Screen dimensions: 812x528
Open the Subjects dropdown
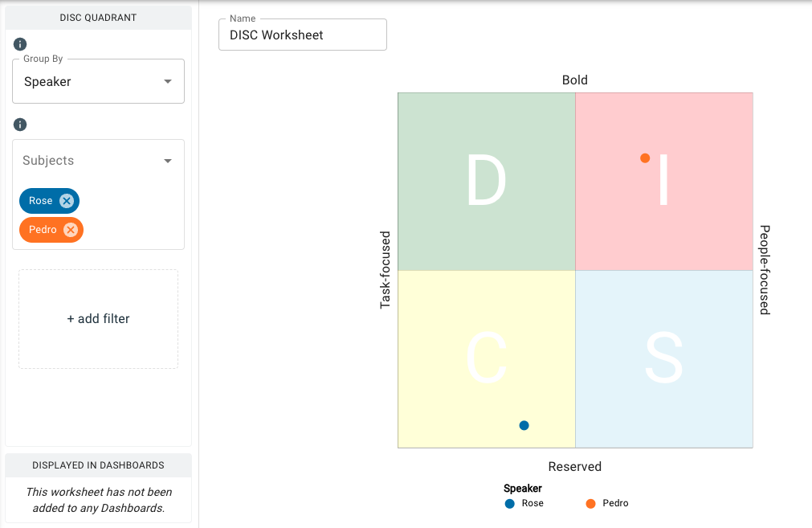point(98,160)
